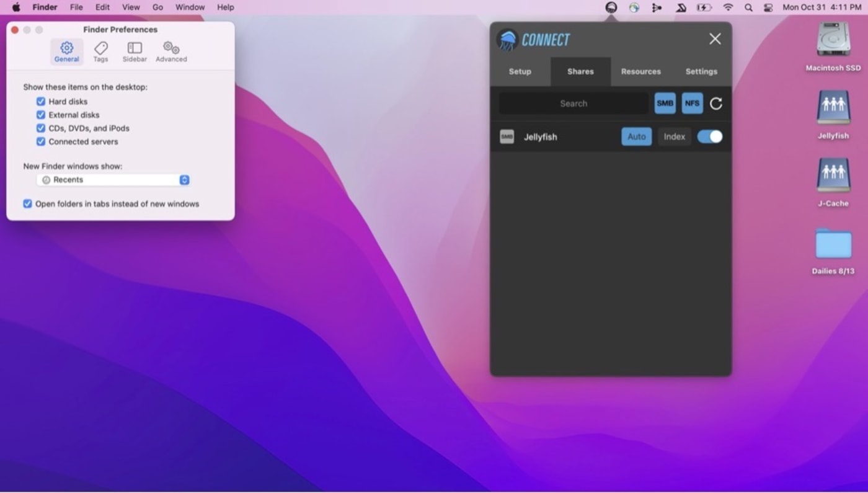
Task: Open the Wi-Fi status menu
Action: click(728, 7)
